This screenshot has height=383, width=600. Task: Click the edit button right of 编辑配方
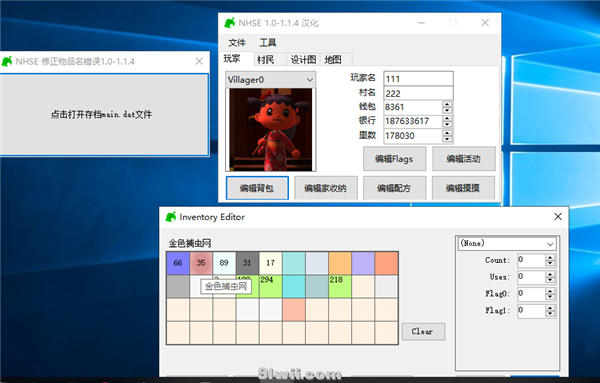pos(463,188)
